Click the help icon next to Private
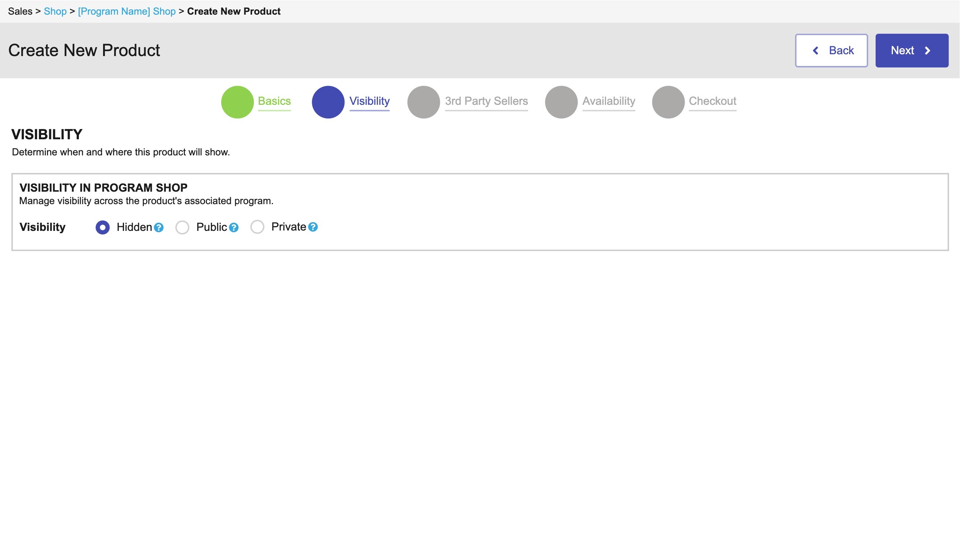960x560 pixels. click(313, 227)
